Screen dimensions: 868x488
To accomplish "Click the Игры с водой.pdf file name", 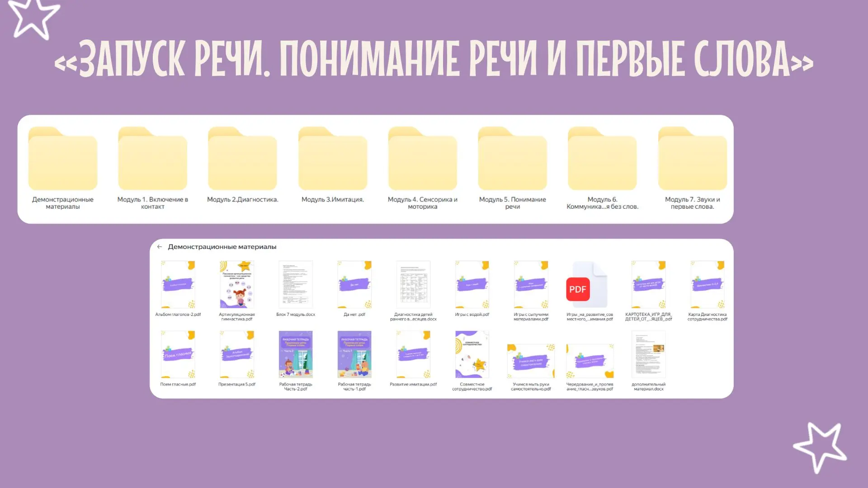I will click(472, 314).
